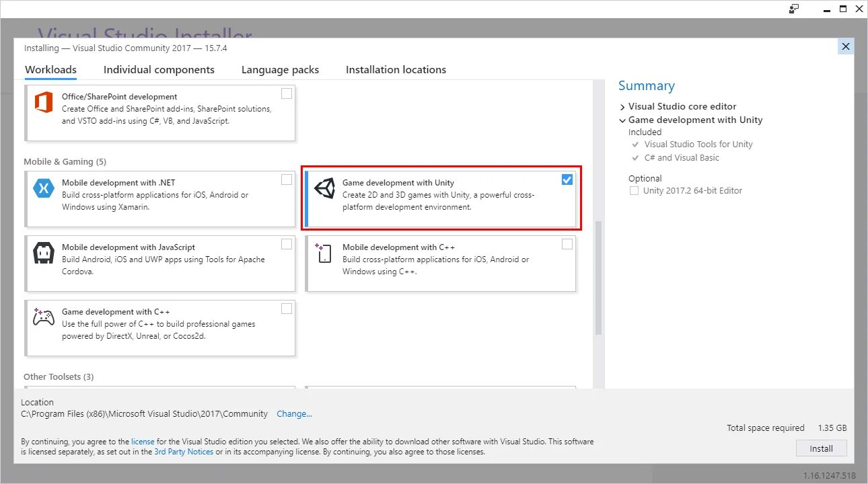Screen dimensions: 868x484
Task: Click the Game development with Unity card title
Action: (x=398, y=183)
